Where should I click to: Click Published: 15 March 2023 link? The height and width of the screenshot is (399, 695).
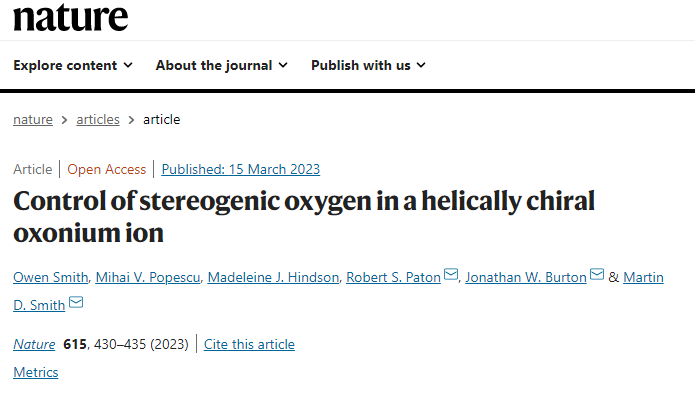241,169
